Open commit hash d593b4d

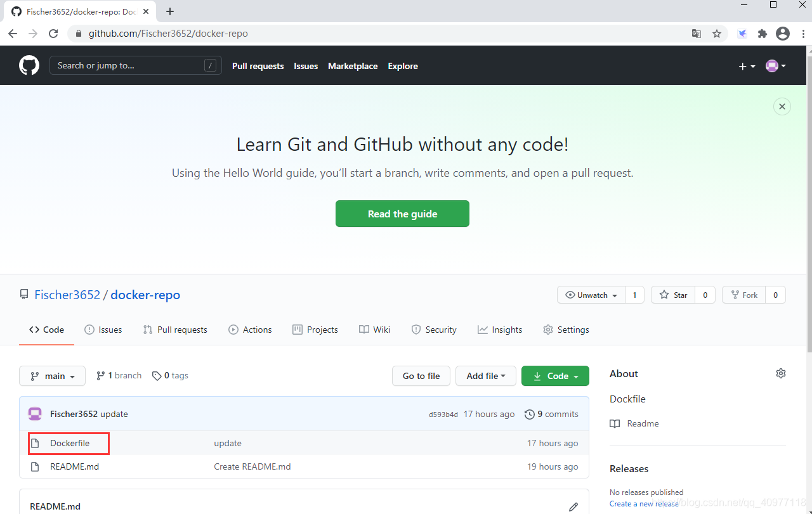coord(443,414)
